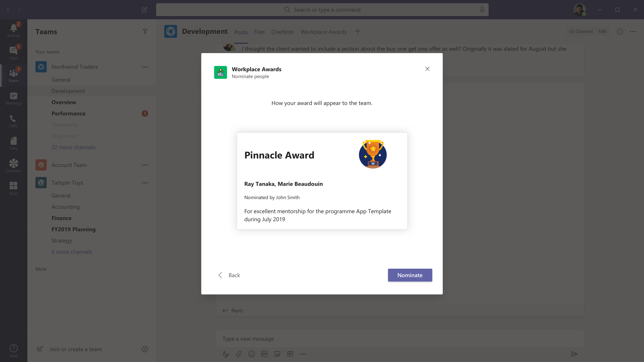
Task: Open manage teams gear icon
Action: point(145,349)
